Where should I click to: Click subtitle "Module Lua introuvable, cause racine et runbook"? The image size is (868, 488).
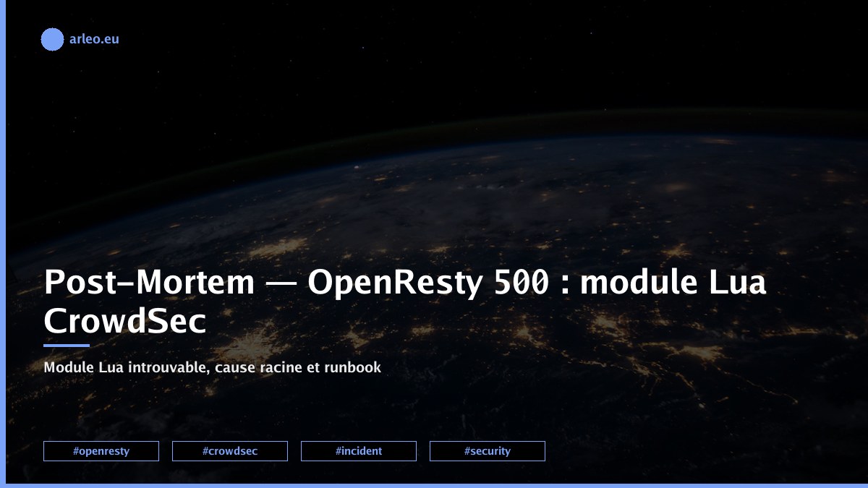click(x=212, y=367)
